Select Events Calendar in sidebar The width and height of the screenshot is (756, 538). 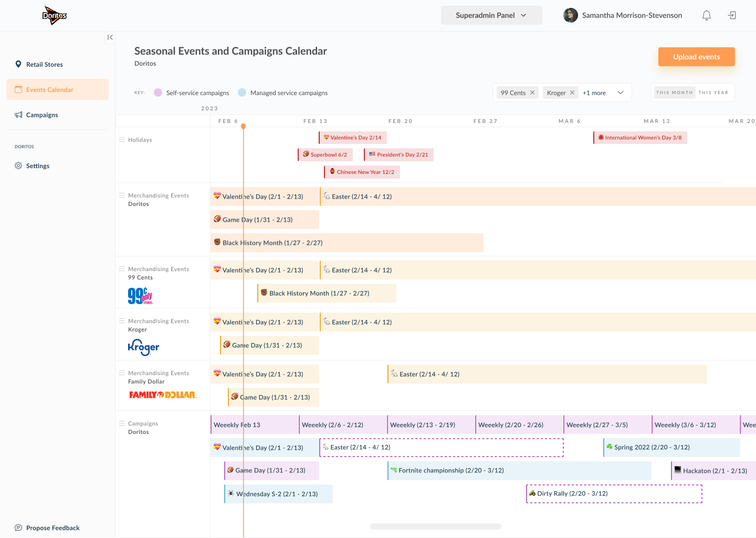(57, 89)
